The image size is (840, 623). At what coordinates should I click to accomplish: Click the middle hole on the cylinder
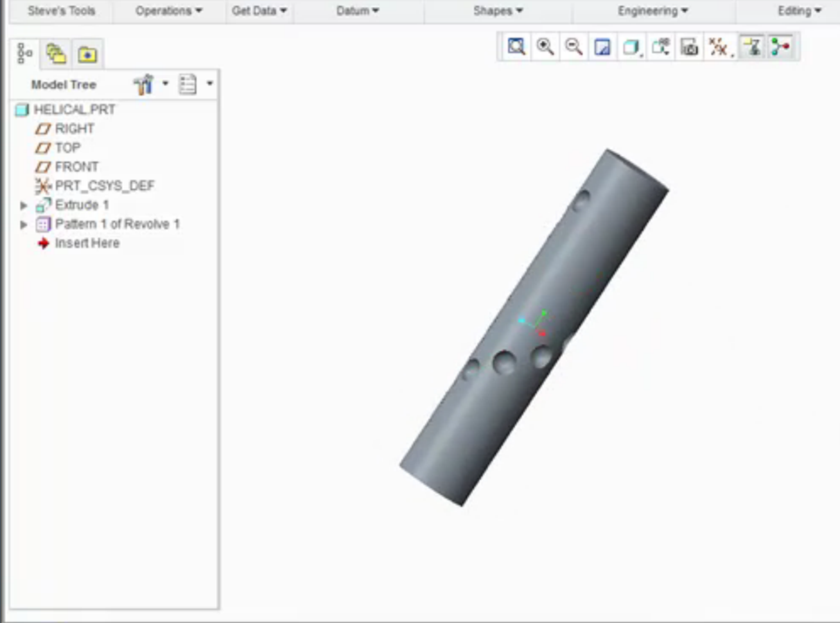505,362
